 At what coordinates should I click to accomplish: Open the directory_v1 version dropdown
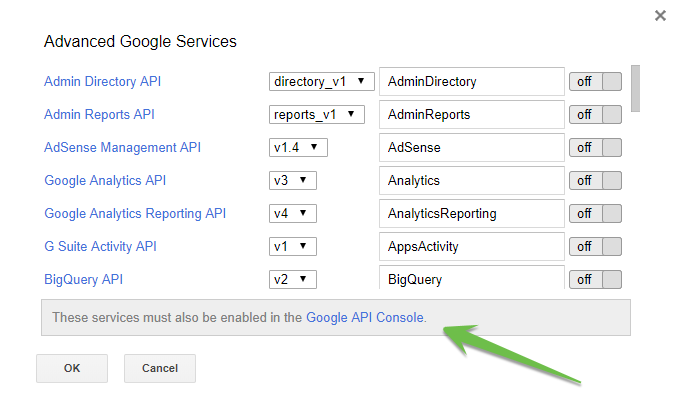click(322, 81)
